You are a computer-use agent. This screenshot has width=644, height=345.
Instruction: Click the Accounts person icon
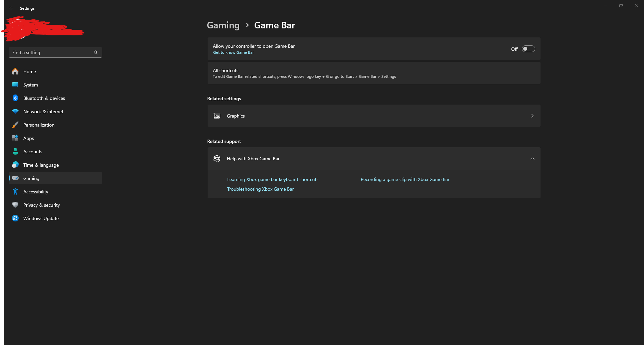(15, 151)
